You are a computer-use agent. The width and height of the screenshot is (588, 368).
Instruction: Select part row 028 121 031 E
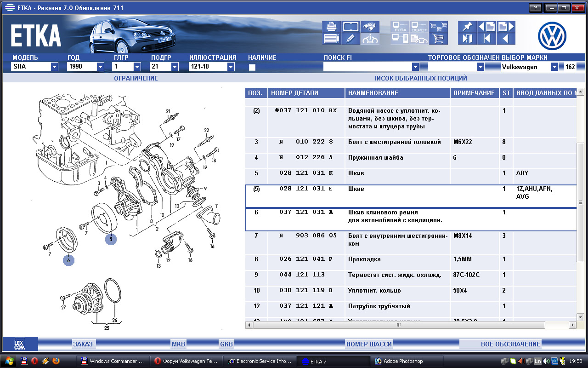click(x=411, y=196)
